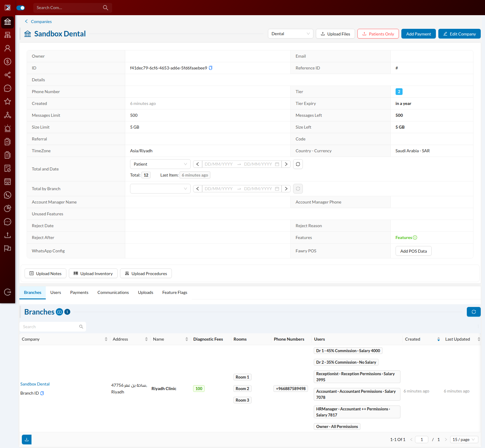485x448 pixels.
Task: Click start date field in Total and Date
Action: click(219, 164)
